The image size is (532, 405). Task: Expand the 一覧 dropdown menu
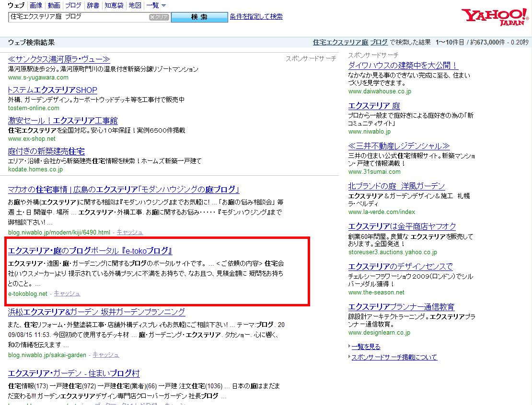(156, 5)
